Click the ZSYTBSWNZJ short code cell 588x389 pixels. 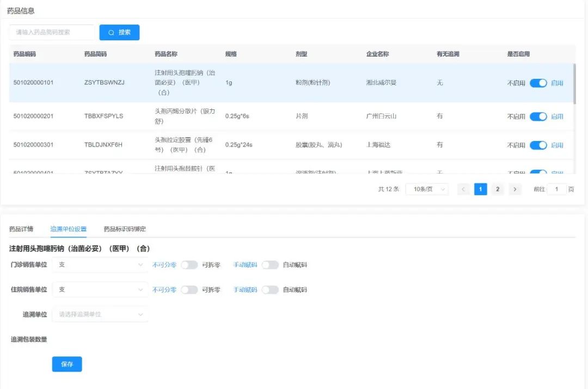click(x=104, y=83)
